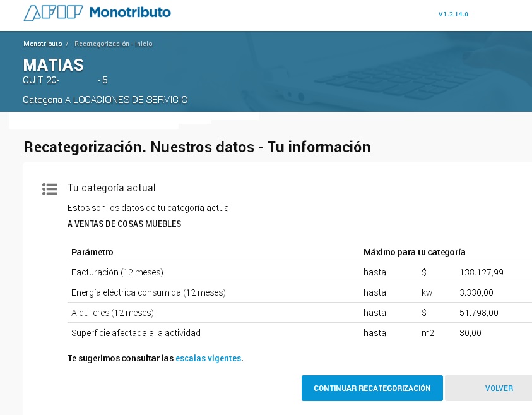532x415 pixels.
Task: Open the escalas vigentes link
Action: [x=208, y=358]
